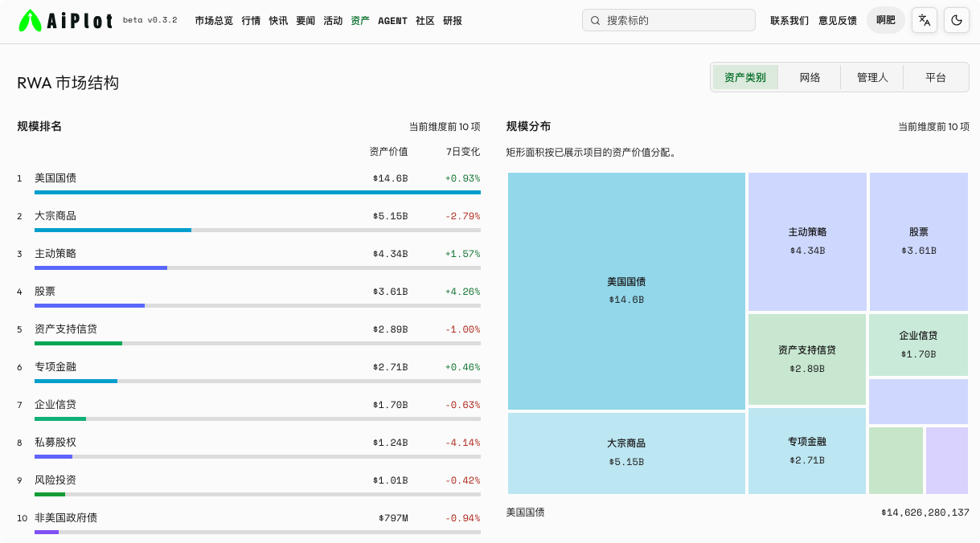This screenshot has height=543, width=980.
Task: Open the 研报 nav item
Action: click(x=453, y=20)
